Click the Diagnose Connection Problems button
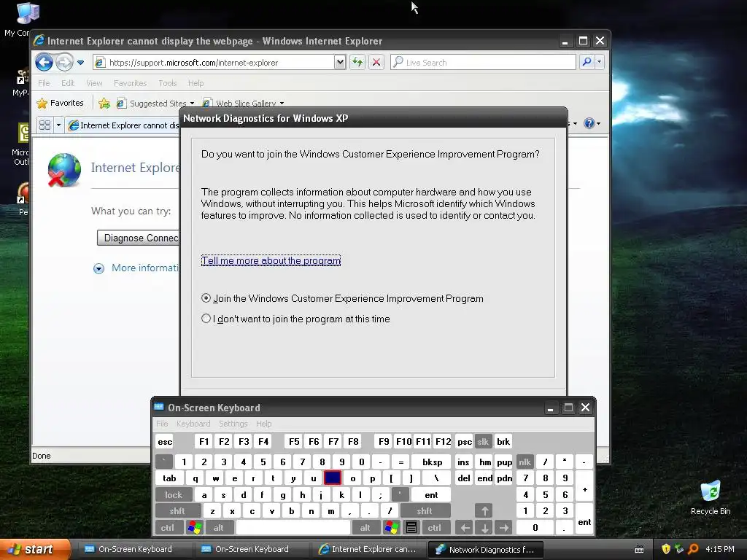 point(138,238)
